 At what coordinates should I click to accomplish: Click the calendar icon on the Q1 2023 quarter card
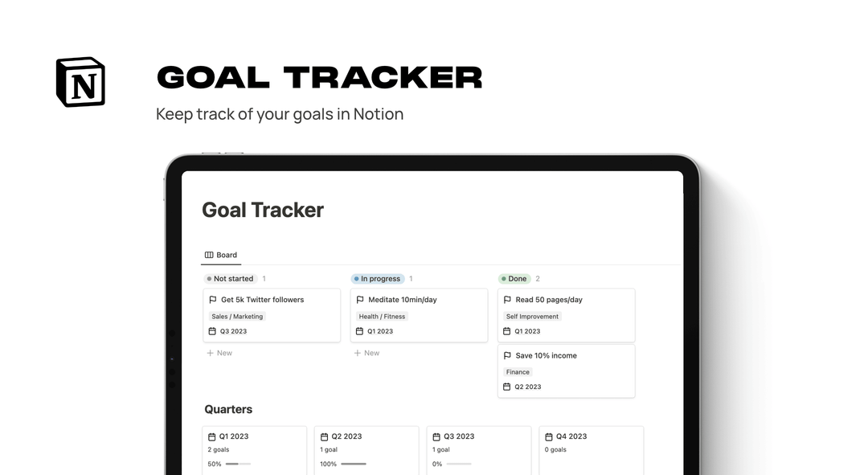pos(211,436)
